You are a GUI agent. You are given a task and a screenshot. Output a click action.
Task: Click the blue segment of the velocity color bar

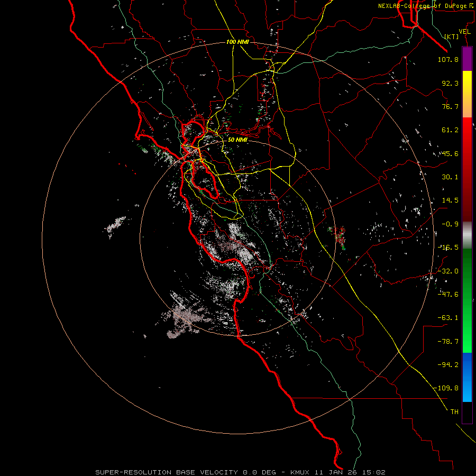[467, 377]
